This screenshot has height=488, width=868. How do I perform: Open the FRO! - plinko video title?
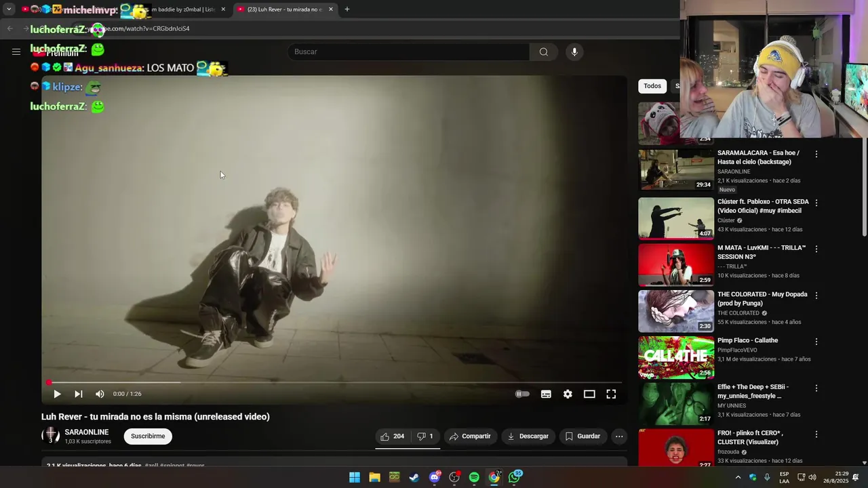(751, 437)
